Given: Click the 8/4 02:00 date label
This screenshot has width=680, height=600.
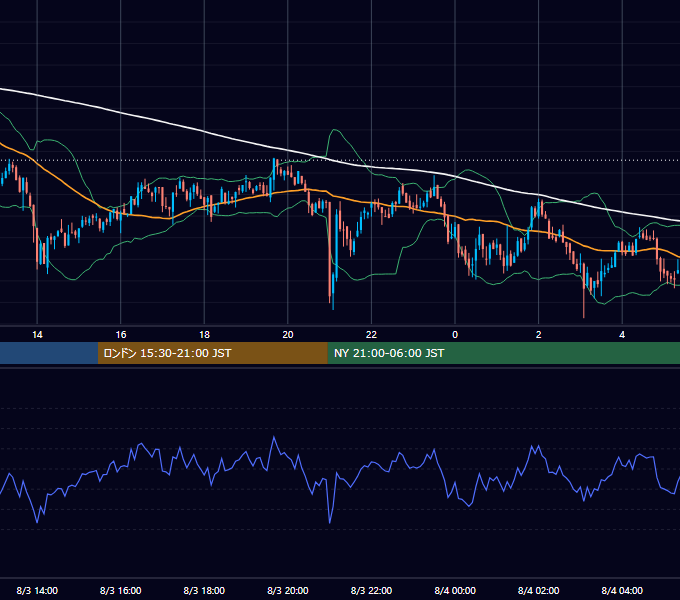Looking at the screenshot, I should pyautogui.click(x=539, y=590).
